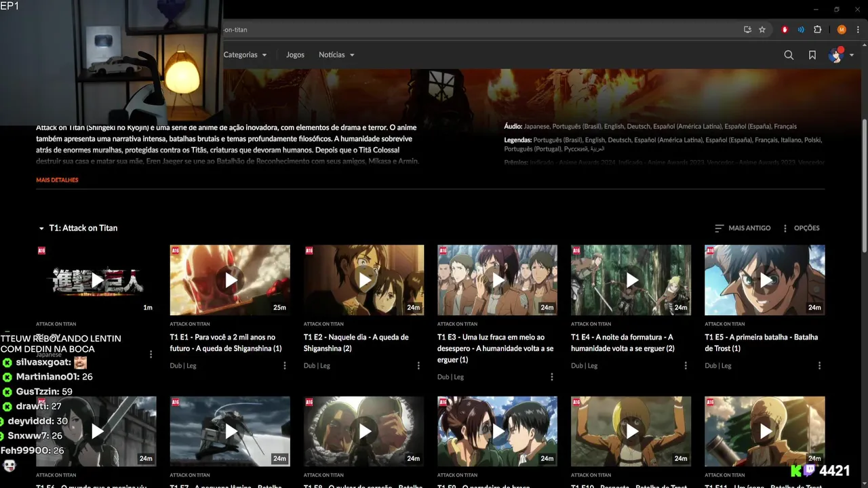Minimize the browser window

[x=816, y=9]
